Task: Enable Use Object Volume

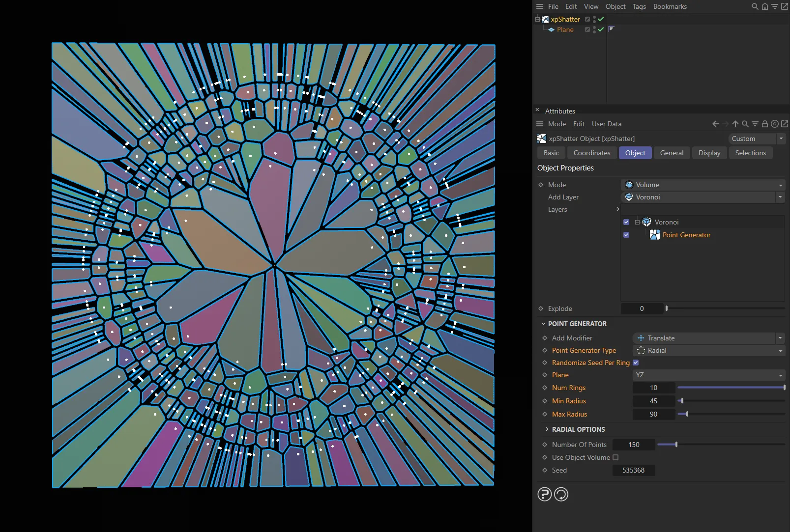Action: (616, 457)
